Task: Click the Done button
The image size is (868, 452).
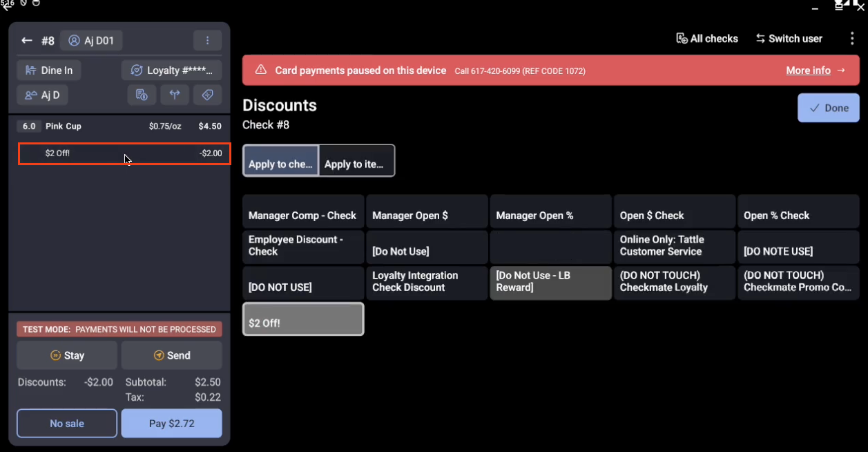Action: click(829, 108)
